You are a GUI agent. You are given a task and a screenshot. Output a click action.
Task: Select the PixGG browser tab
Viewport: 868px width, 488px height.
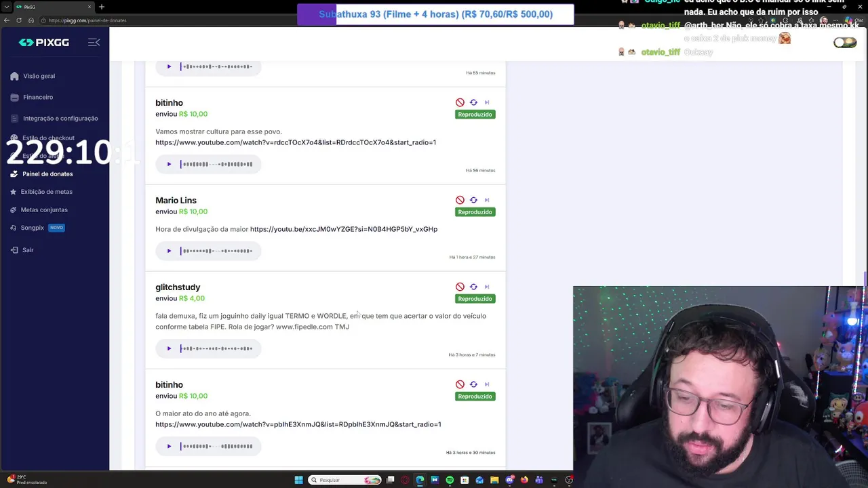[53, 7]
